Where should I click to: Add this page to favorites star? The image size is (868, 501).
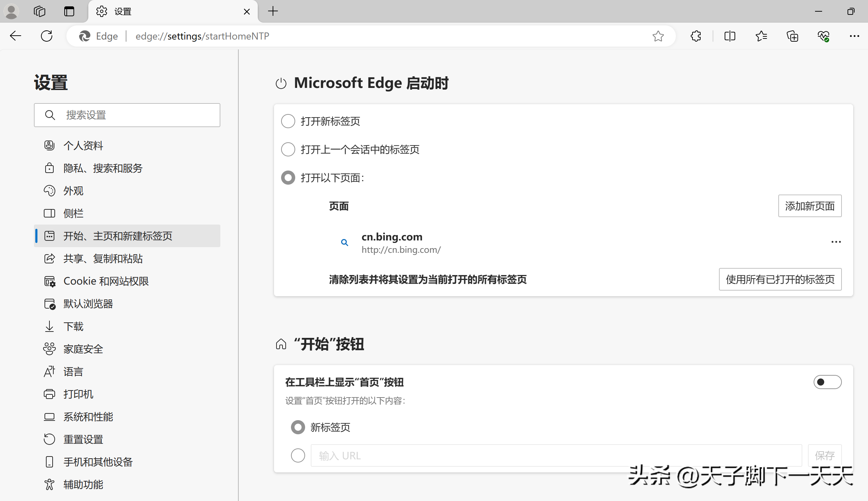(658, 36)
